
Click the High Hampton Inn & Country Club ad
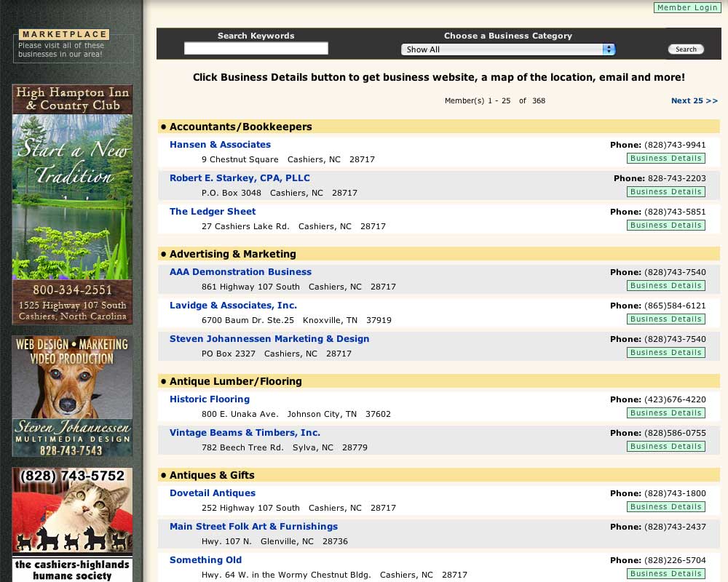(72, 204)
